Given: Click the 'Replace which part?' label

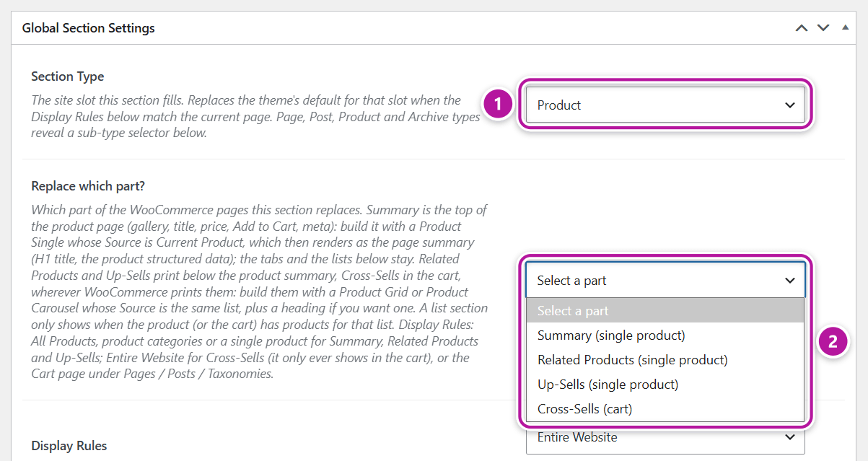Looking at the screenshot, I should pyautogui.click(x=88, y=186).
